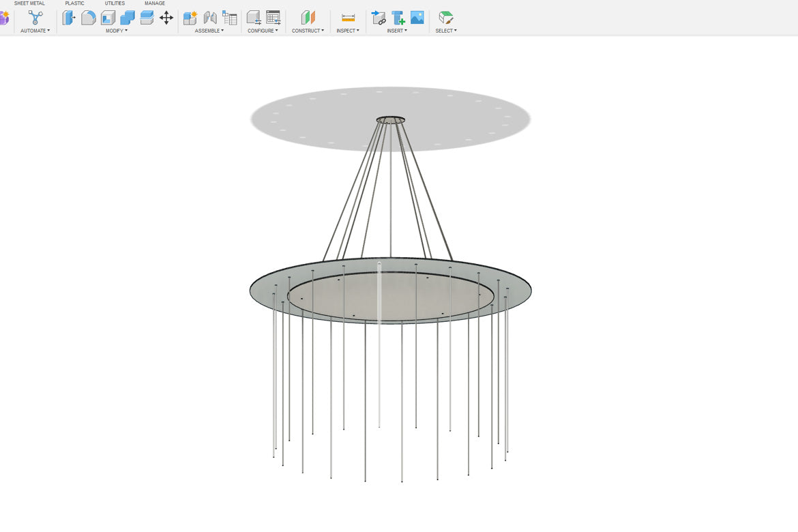This screenshot has height=532, width=798.
Task: Select the Move/Copy arrows tool
Action: coord(166,18)
